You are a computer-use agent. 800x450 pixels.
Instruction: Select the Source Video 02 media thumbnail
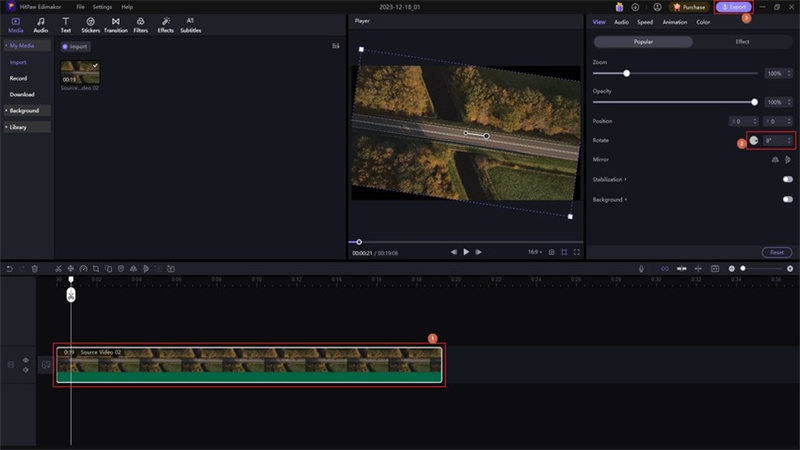pos(80,72)
